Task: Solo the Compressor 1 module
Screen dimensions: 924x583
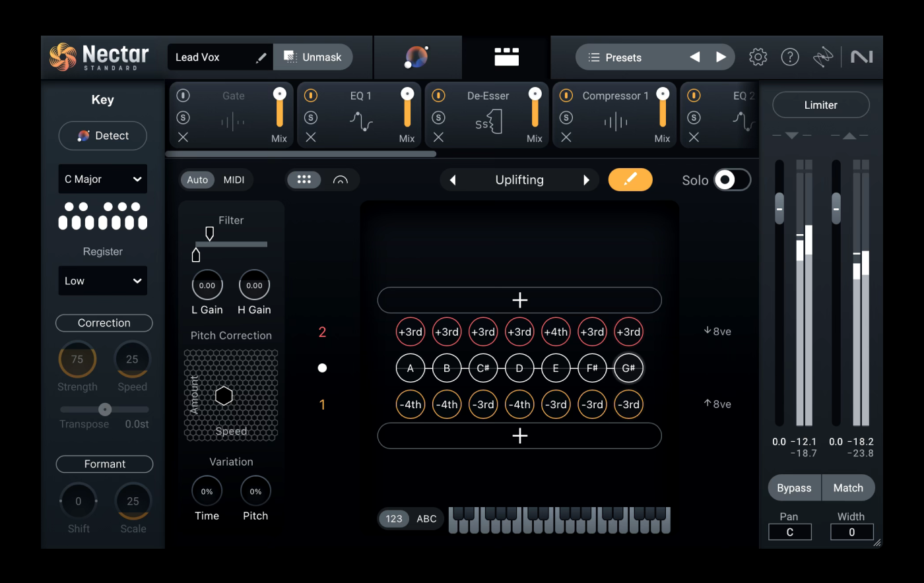Action: [566, 117]
